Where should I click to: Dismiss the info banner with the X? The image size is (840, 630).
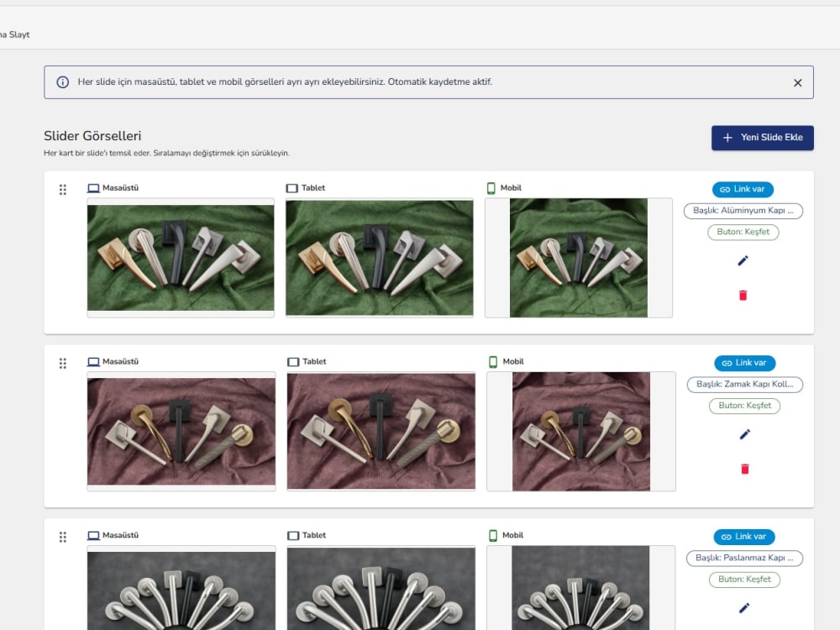tap(798, 82)
